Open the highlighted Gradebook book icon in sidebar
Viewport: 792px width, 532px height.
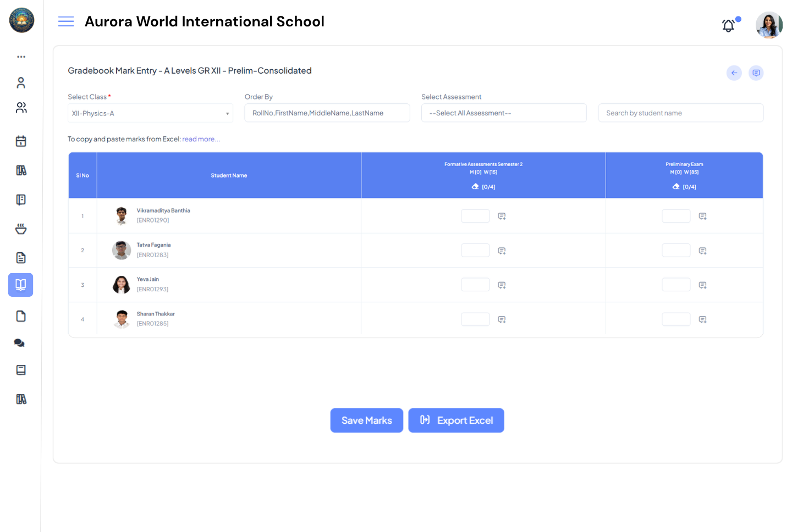tap(20, 285)
